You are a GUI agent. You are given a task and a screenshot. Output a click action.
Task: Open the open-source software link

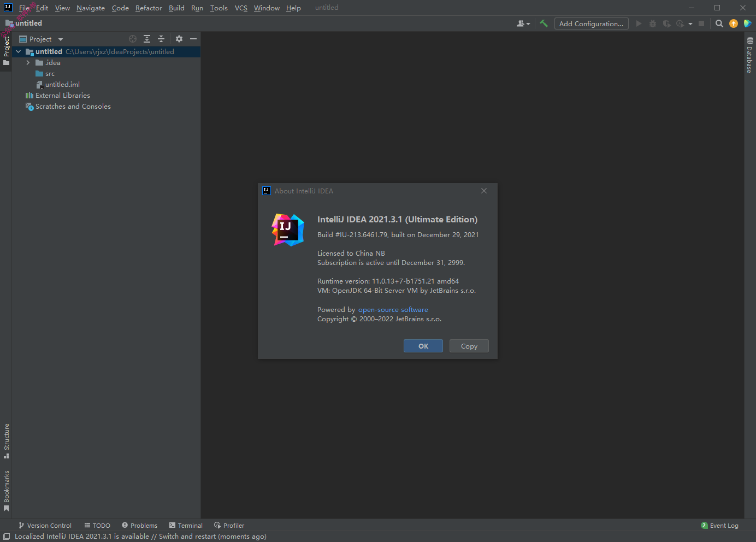pyautogui.click(x=393, y=310)
